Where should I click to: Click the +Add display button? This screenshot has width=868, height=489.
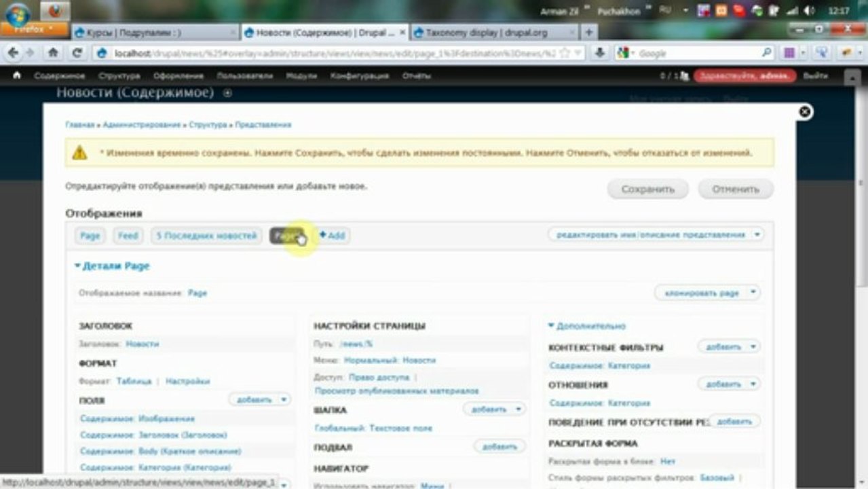(x=332, y=236)
